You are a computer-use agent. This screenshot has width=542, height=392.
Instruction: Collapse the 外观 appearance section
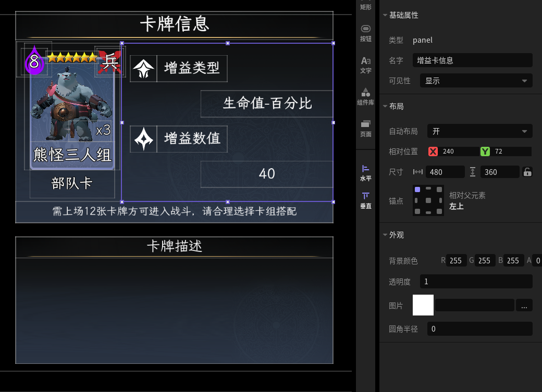385,235
